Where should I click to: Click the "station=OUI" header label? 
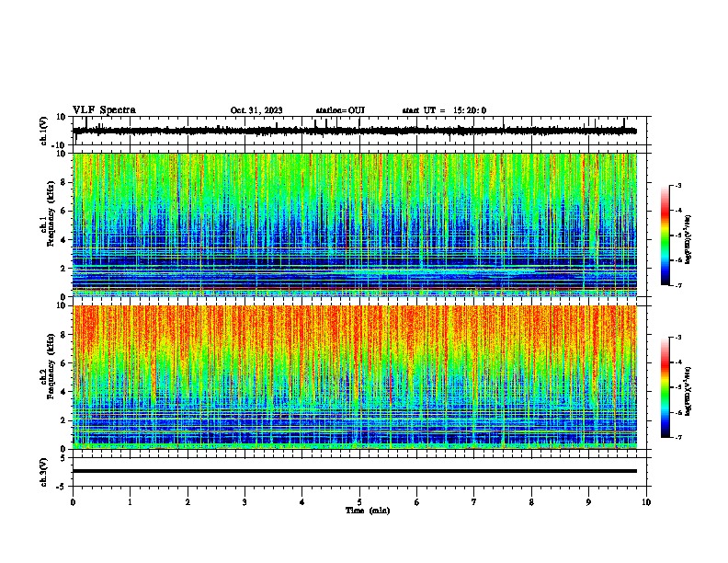tap(340, 110)
